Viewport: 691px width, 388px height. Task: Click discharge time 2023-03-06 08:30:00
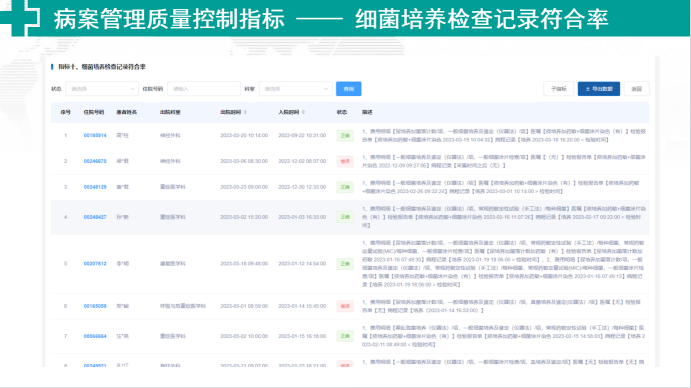tap(244, 161)
